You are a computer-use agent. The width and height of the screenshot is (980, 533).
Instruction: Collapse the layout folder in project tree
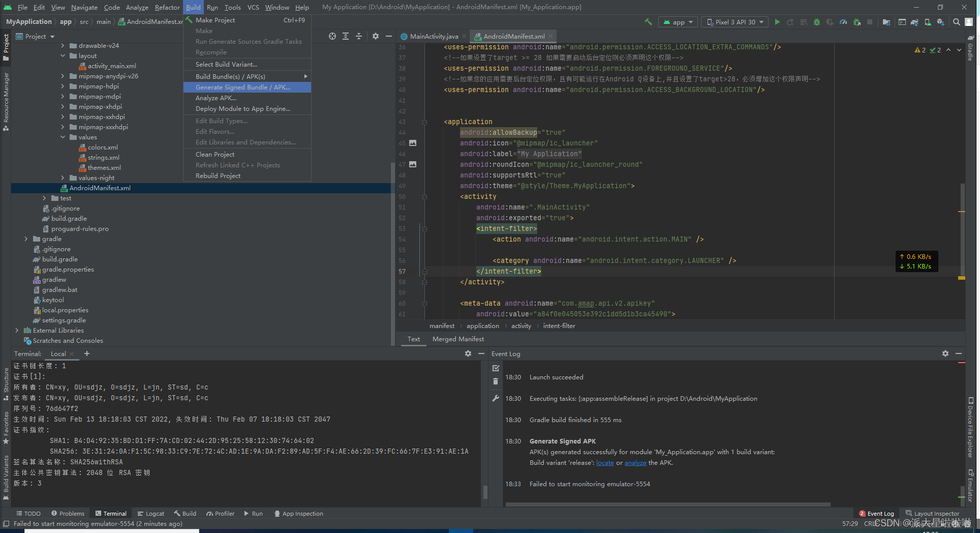(x=63, y=55)
